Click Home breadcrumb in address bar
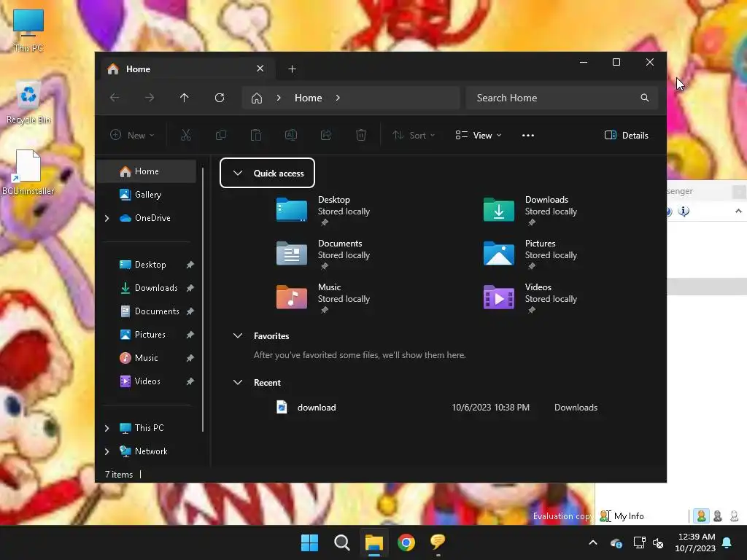Viewport: 747px width, 560px height. [x=309, y=98]
